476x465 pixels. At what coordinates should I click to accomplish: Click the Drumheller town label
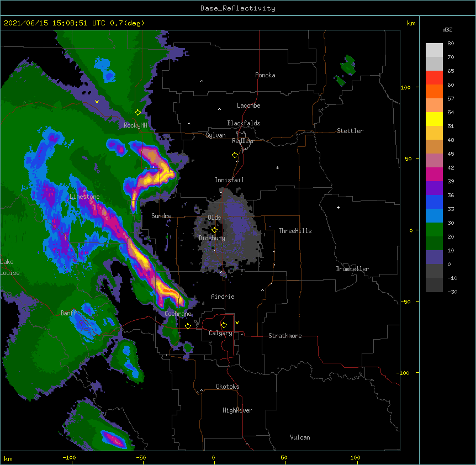coord(352,269)
